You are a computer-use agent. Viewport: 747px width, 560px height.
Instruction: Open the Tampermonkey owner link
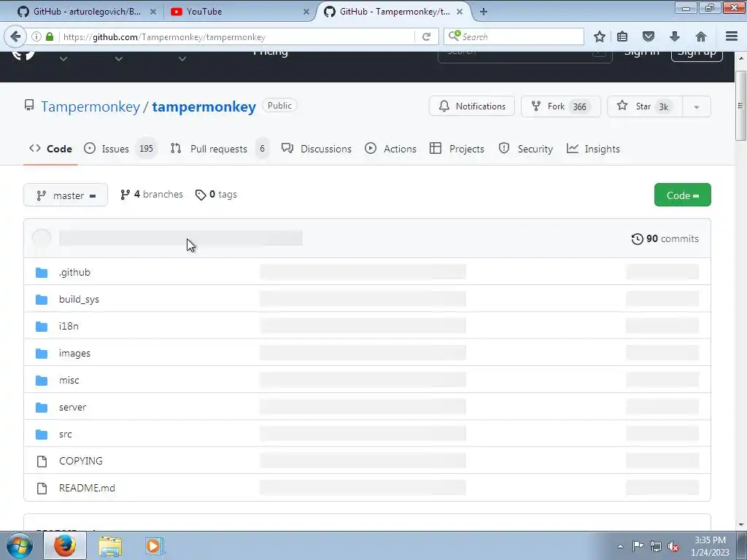click(x=90, y=106)
